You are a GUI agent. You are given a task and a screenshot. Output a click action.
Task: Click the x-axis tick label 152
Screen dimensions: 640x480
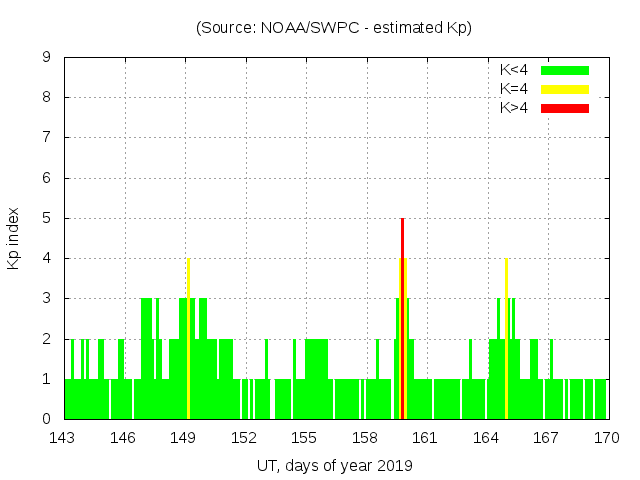click(244, 438)
